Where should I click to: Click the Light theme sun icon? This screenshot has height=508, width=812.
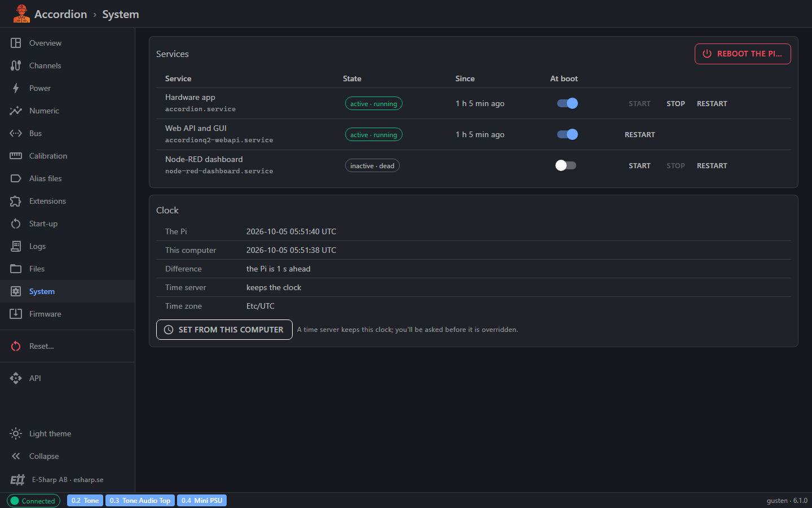[16, 433]
